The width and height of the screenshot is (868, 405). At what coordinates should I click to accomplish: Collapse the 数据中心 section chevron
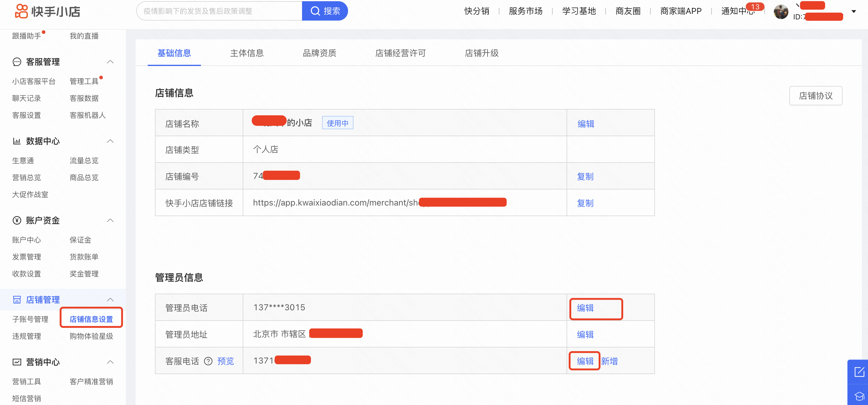pyautogui.click(x=110, y=141)
